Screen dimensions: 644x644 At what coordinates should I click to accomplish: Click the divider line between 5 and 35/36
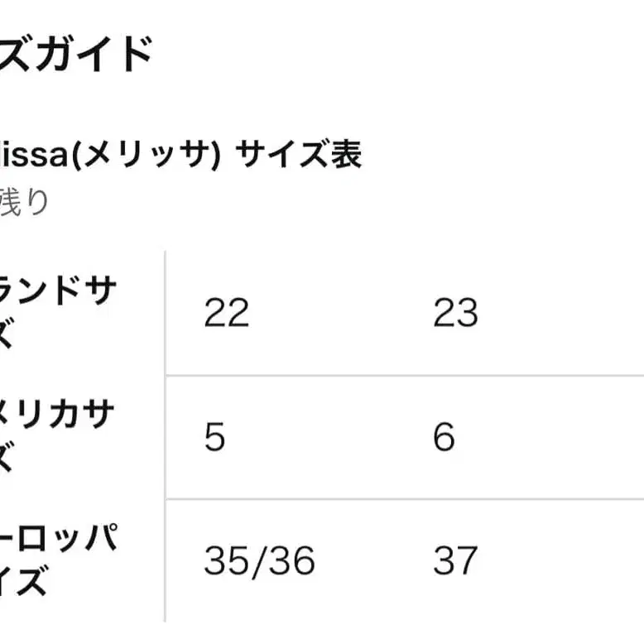pyautogui.click(x=290, y=499)
